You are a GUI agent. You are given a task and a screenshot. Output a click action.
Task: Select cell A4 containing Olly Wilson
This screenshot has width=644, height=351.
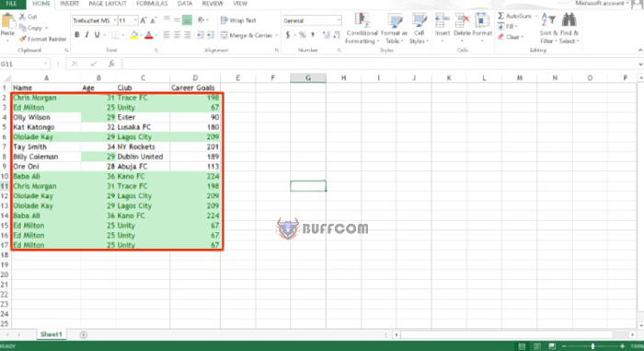tap(46, 117)
